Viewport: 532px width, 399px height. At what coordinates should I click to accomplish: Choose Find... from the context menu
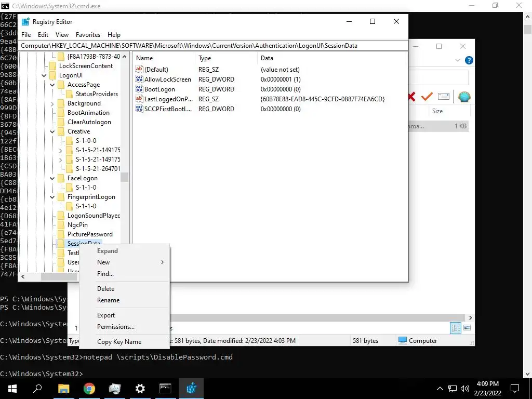coord(125,274)
